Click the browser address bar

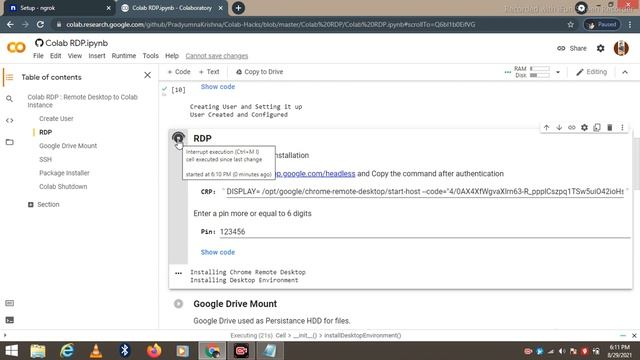point(310,24)
